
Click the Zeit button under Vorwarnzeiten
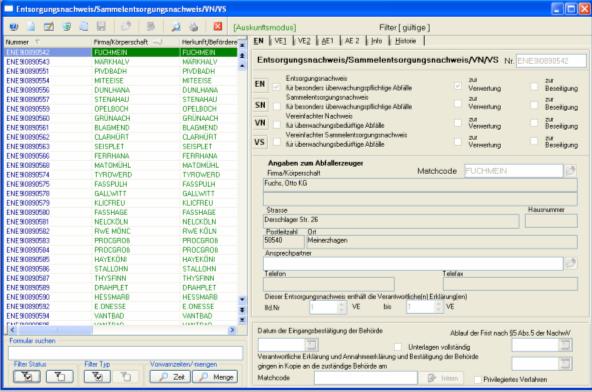click(x=170, y=377)
